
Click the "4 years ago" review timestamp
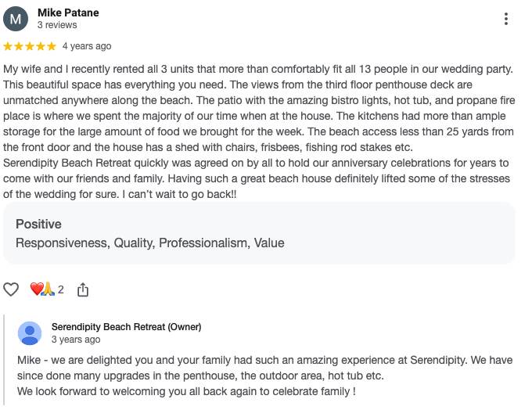point(87,46)
